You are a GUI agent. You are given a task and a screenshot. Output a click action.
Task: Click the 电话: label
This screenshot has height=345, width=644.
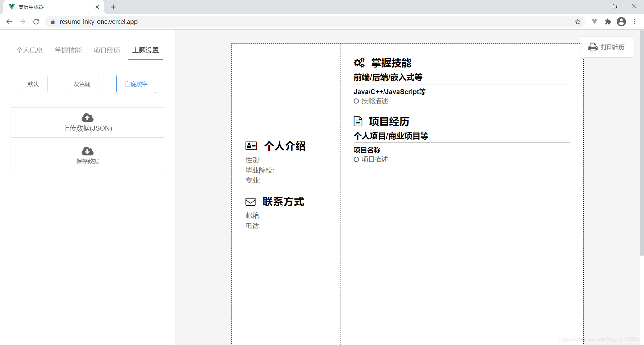(x=253, y=226)
